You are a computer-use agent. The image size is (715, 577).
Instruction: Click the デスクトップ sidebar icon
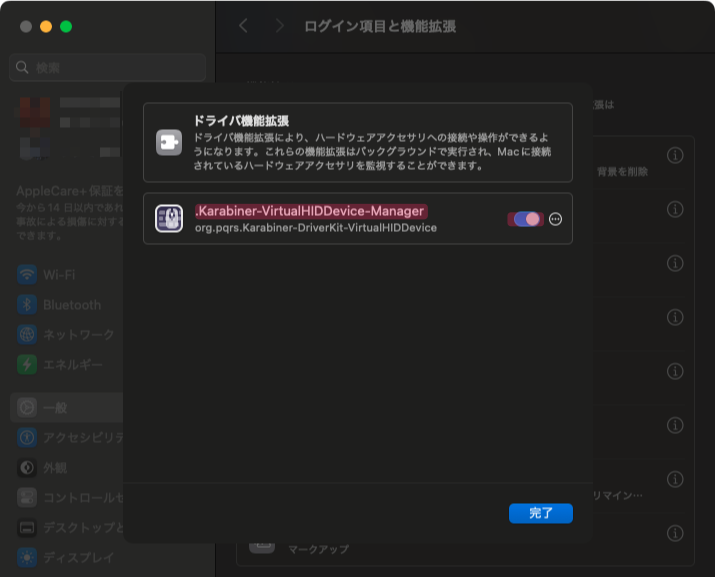pos(27,528)
